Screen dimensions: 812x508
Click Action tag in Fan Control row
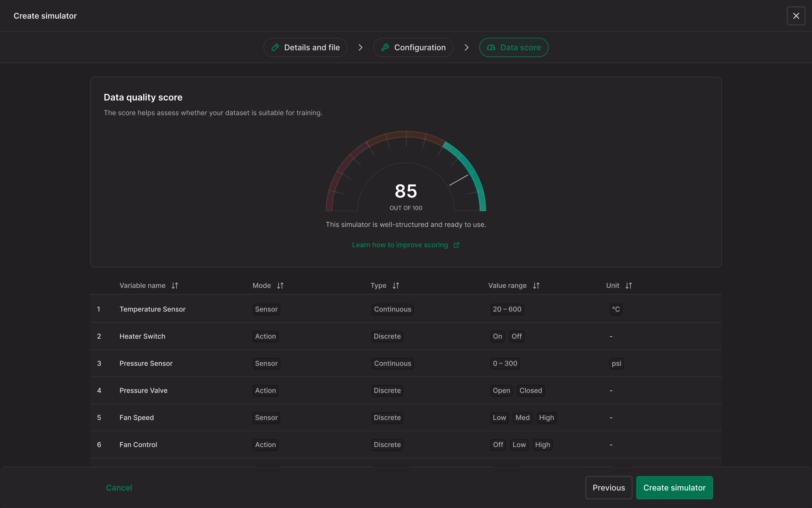[x=265, y=445]
